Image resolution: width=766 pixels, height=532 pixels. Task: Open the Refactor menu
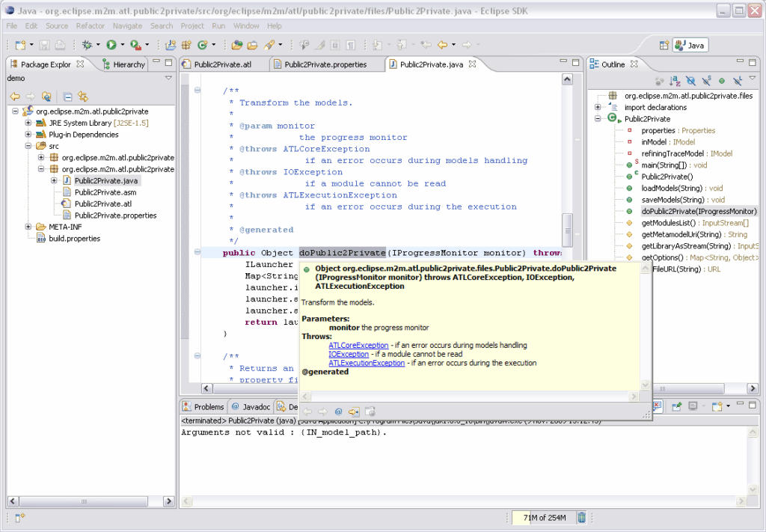[x=90, y=25]
